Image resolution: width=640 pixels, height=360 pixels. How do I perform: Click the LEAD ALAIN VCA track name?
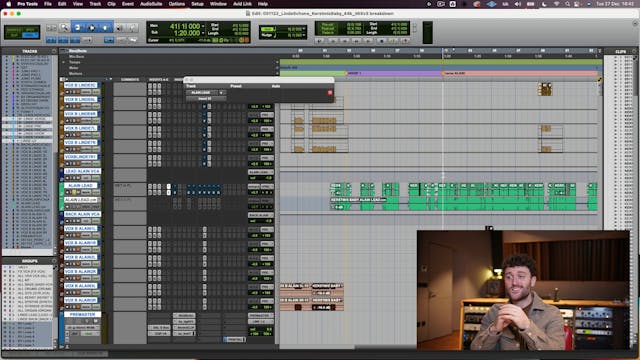82,171
